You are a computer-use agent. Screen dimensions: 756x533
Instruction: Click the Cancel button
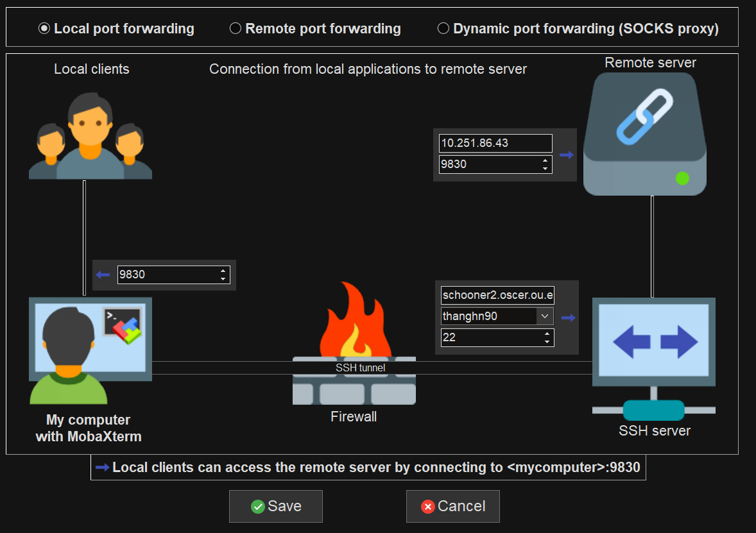point(452,506)
